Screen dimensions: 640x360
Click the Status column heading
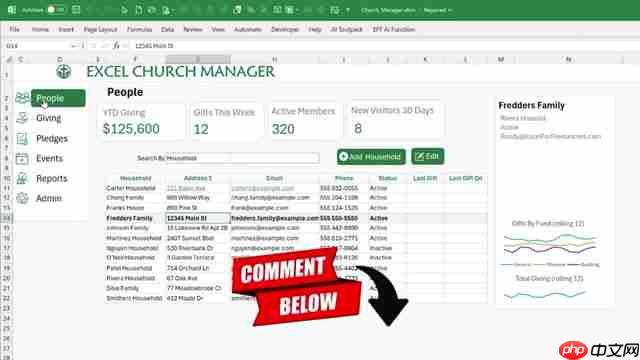coord(387,178)
